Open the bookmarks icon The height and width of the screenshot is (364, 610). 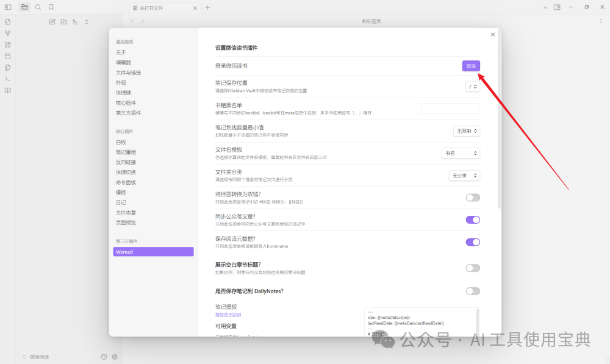click(51, 7)
